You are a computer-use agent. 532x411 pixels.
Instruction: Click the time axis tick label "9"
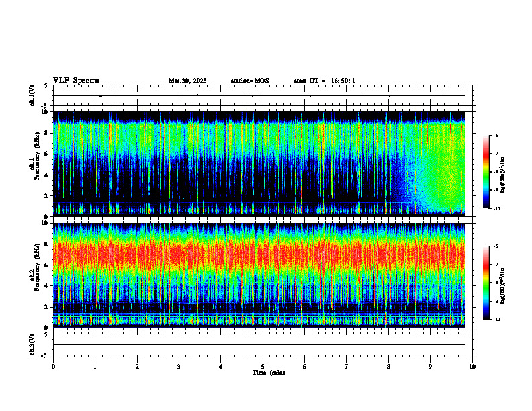pos(430,367)
